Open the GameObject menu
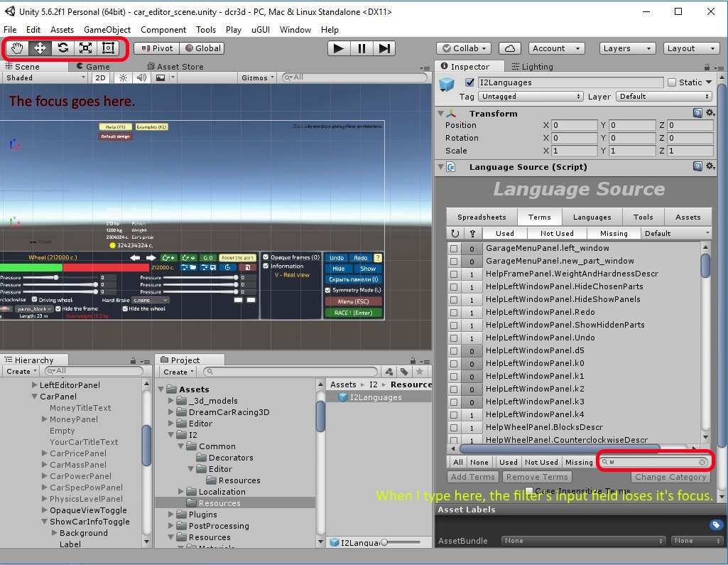The height and width of the screenshot is (565, 728). click(x=107, y=30)
